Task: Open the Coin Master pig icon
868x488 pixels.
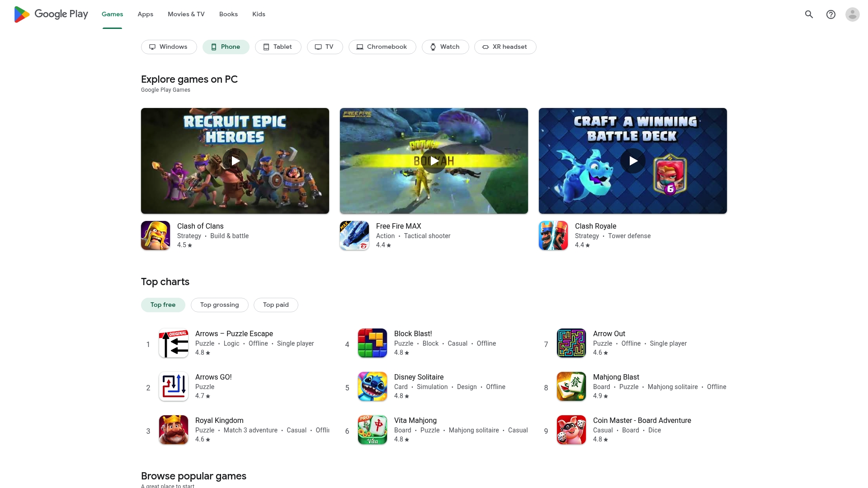Action: pos(571,430)
